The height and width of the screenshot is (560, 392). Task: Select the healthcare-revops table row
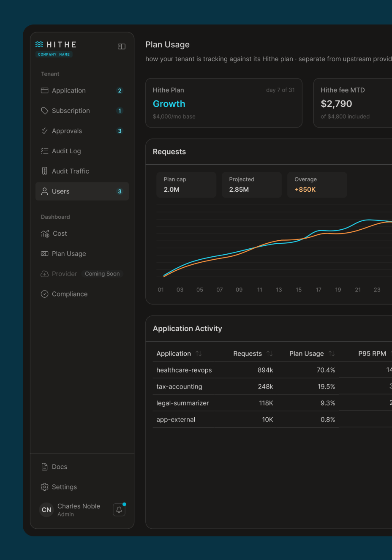coord(272,370)
